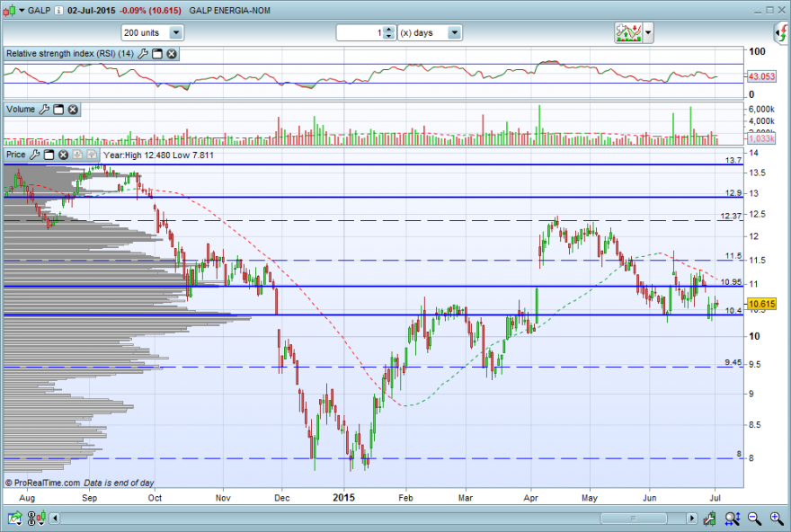Open the (x) days timeframe dropdown
The height and width of the screenshot is (532, 791).
430,32
